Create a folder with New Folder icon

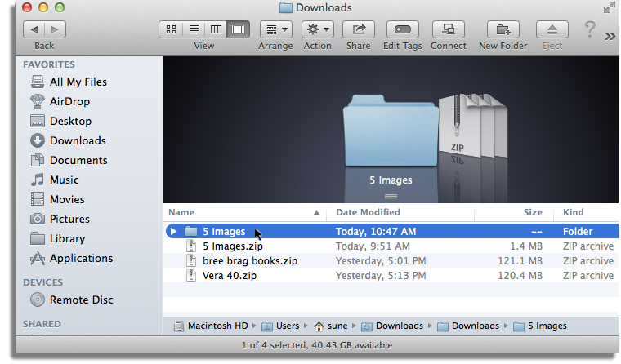point(503,29)
